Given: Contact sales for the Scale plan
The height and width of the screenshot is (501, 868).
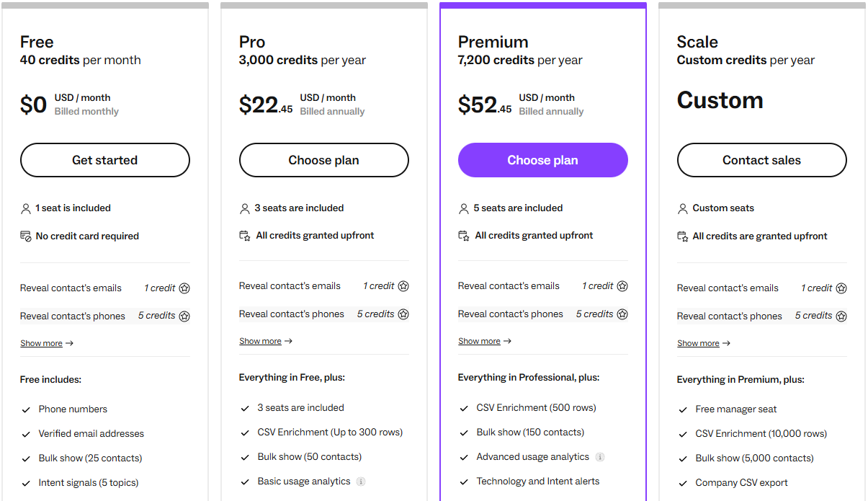Looking at the screenshot, I should (761, 160).
